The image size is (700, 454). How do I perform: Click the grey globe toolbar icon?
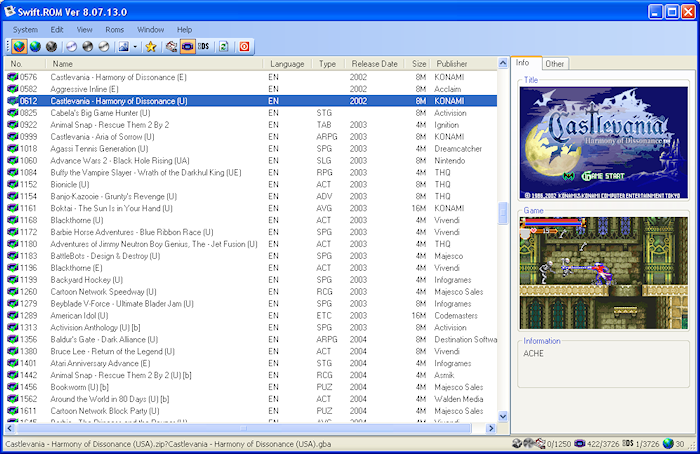click(52, 46)
